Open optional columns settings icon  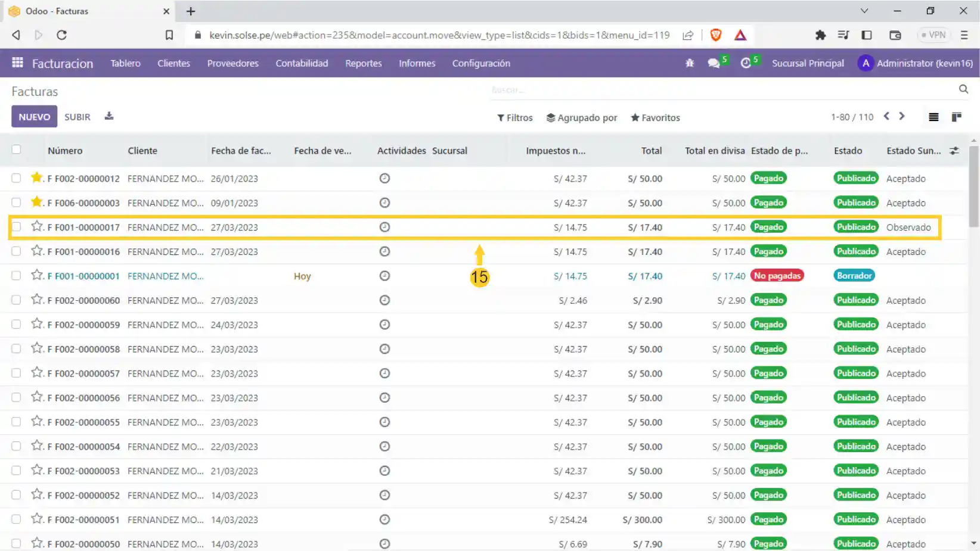point(954,151)
